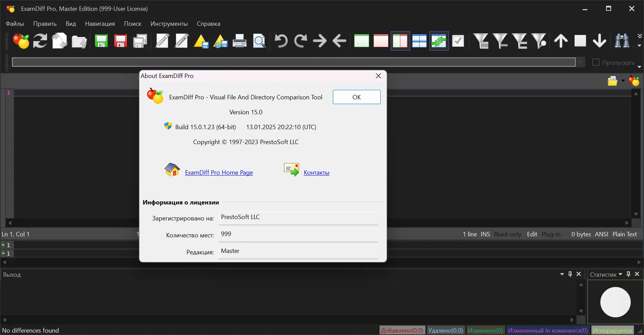Click the Редакция field showing Master

pyautogui.click(x=298, y=252)
